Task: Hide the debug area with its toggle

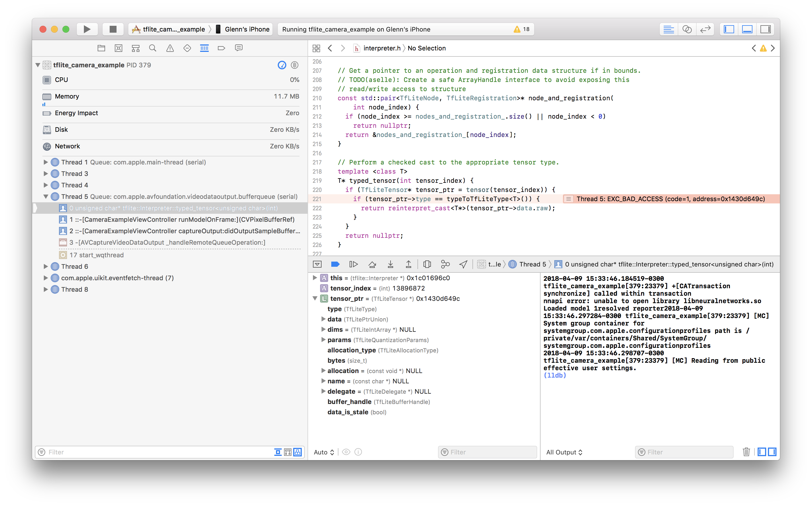Action: pyautogui.click(x=747, y=29)
